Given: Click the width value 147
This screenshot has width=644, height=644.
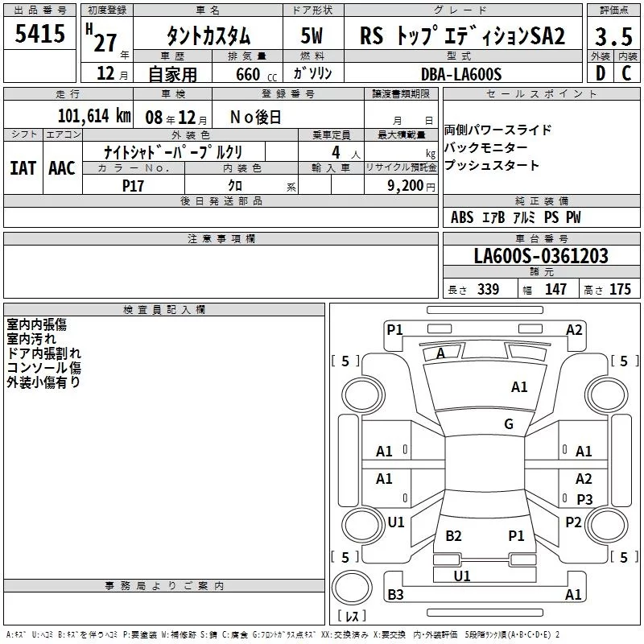Looking at the screenshot, I should (555, 290).
